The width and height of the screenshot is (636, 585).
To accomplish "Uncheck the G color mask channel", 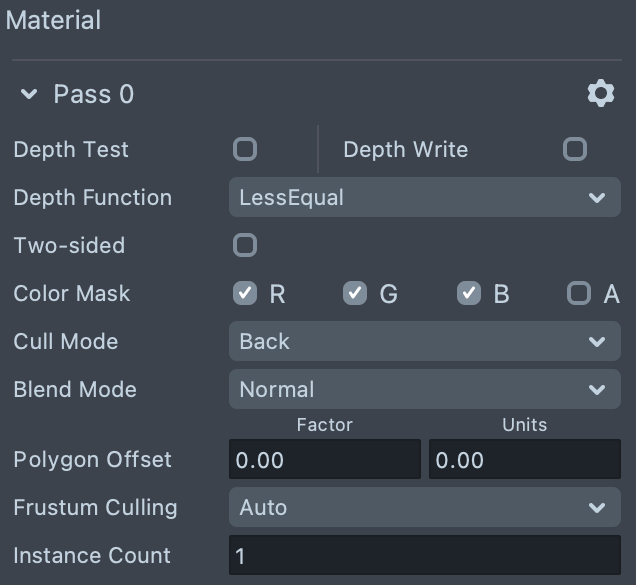I will pos(355,293).
